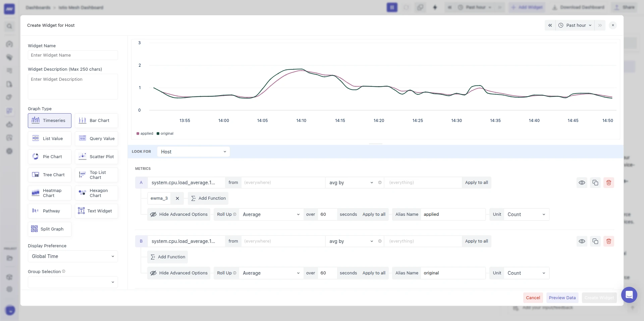The image size is (644, 321).
Task: Duplicate metric query B
Action: pos(595,241)
